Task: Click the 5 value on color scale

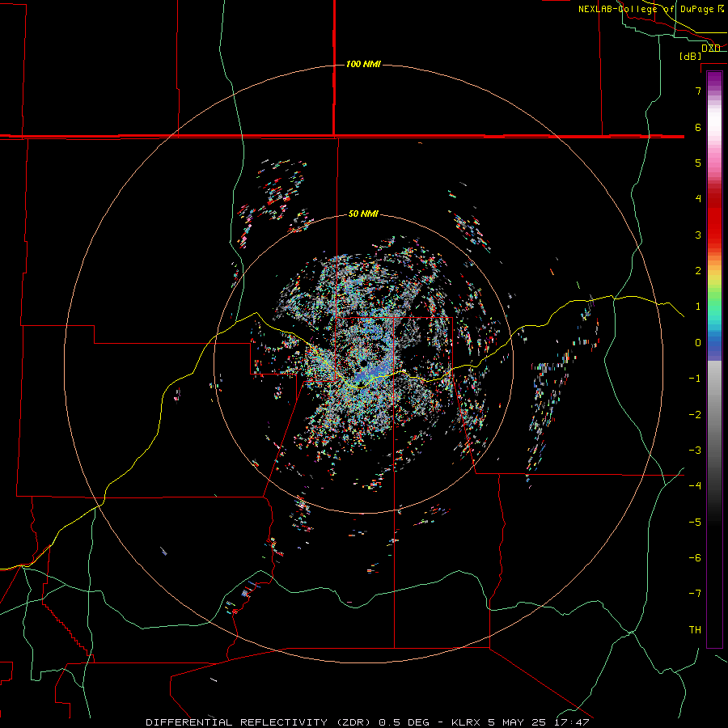Action: [x=698, y=163]
